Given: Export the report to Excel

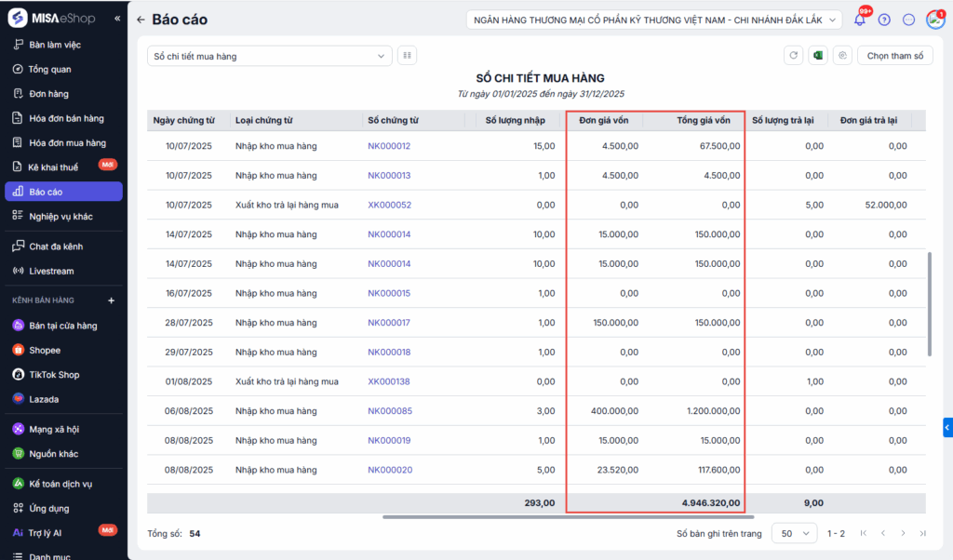Looking at the screenshot, I should [x=818, y=56].
